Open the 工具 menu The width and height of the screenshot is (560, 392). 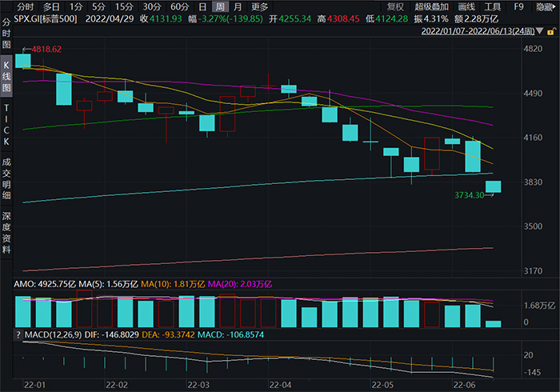(494, 6)
